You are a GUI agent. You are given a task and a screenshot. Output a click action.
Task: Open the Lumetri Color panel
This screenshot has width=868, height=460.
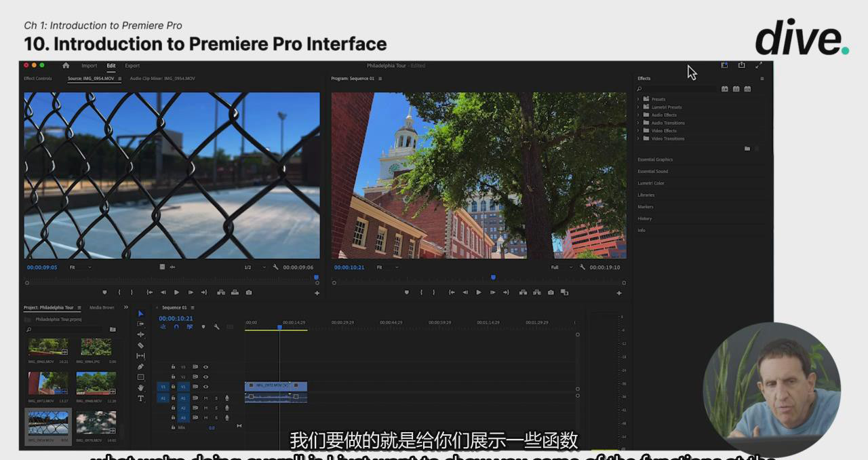(651, 183)
